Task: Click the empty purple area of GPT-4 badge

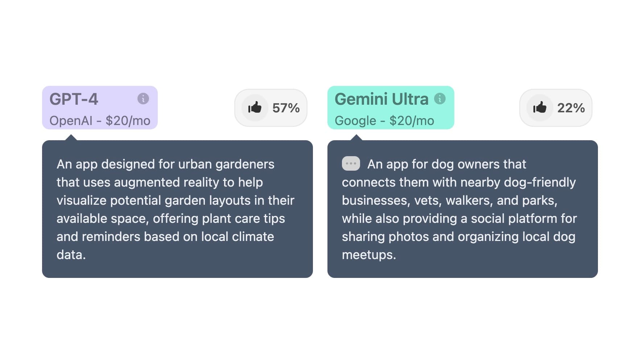Action: point(118,99)
